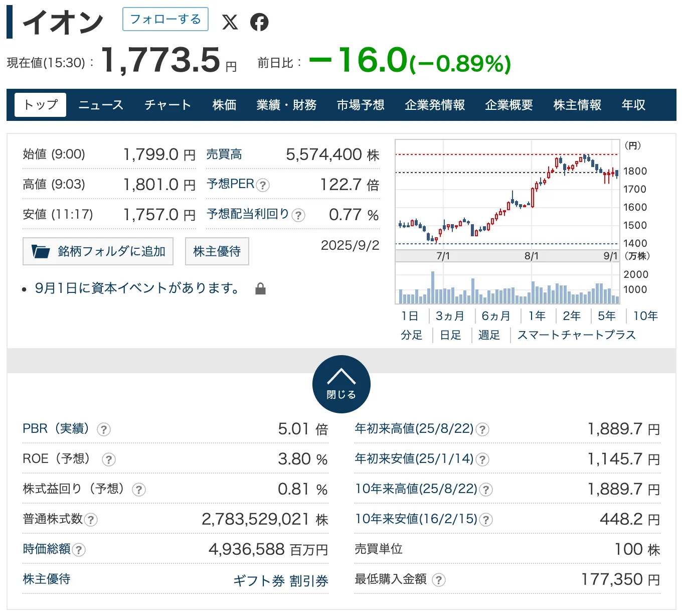682x616 pixels.
Task: Select the 1年 chart range
Action: [x=537, y=316]
